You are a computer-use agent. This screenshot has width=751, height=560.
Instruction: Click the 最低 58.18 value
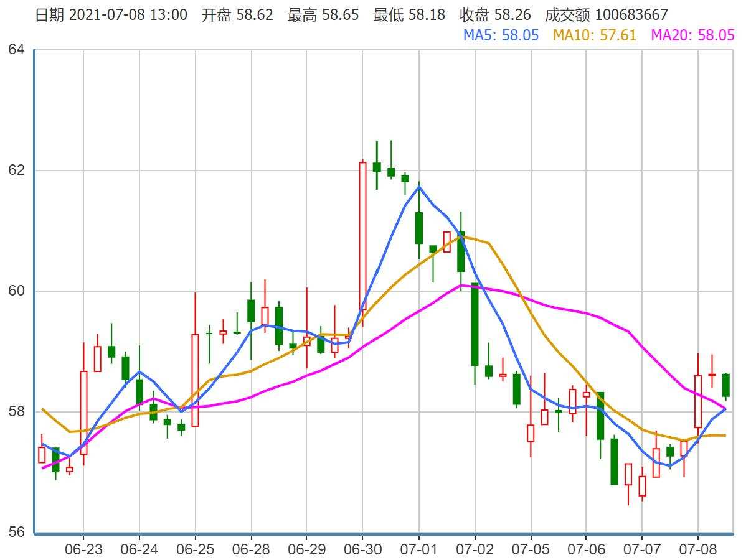[x=409, y=15]
